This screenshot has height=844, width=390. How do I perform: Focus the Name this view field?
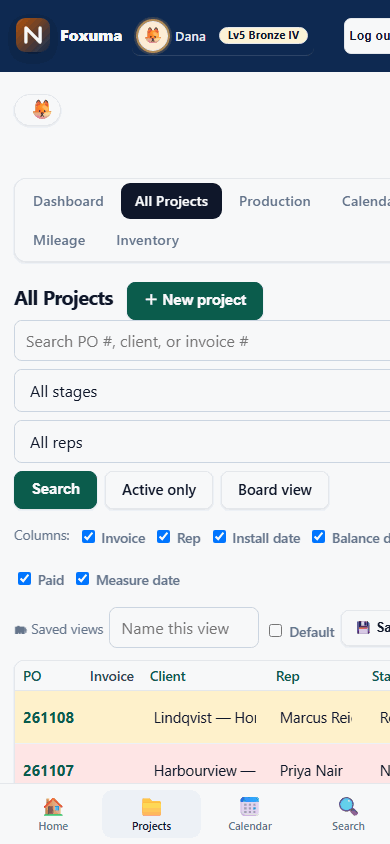tap(184, 628)
